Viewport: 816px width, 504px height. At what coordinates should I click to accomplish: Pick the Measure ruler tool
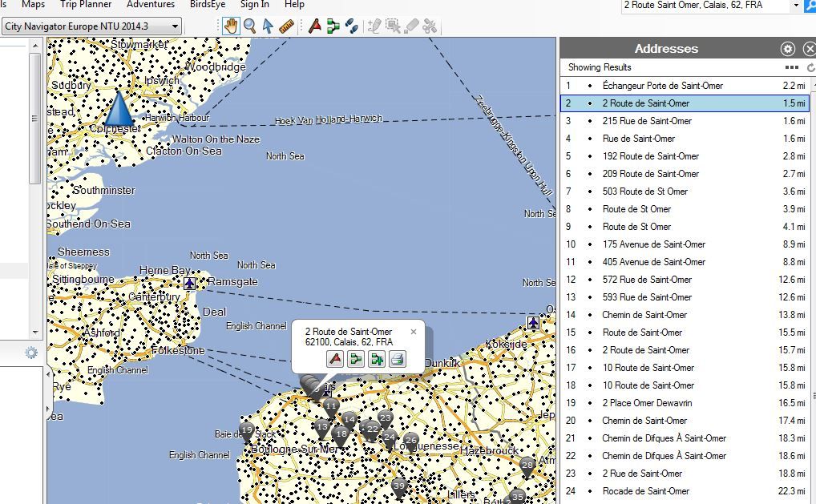point(286,26)
